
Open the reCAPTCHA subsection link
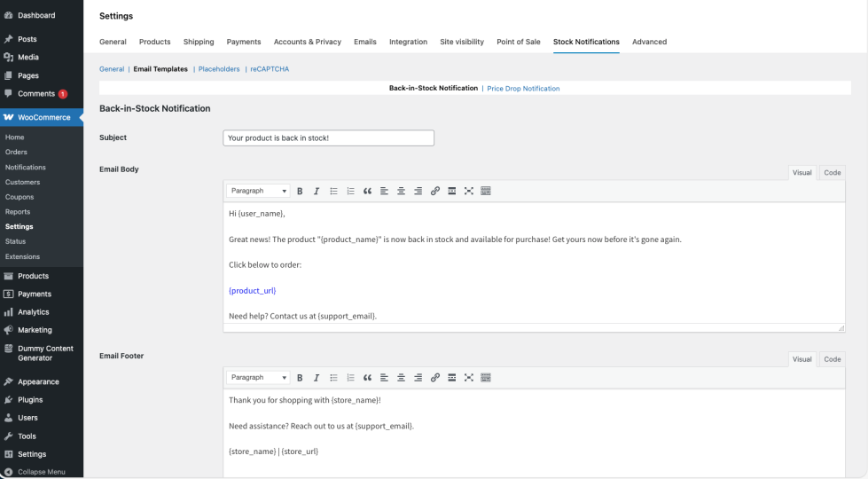(270, 69)
